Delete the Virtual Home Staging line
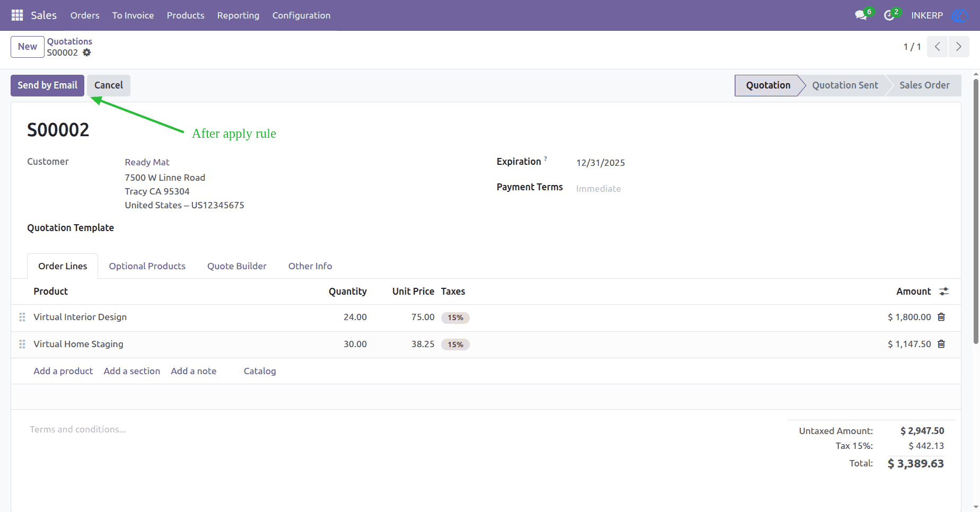The height and width of the screenshot is (512, 980). [941, 344]
